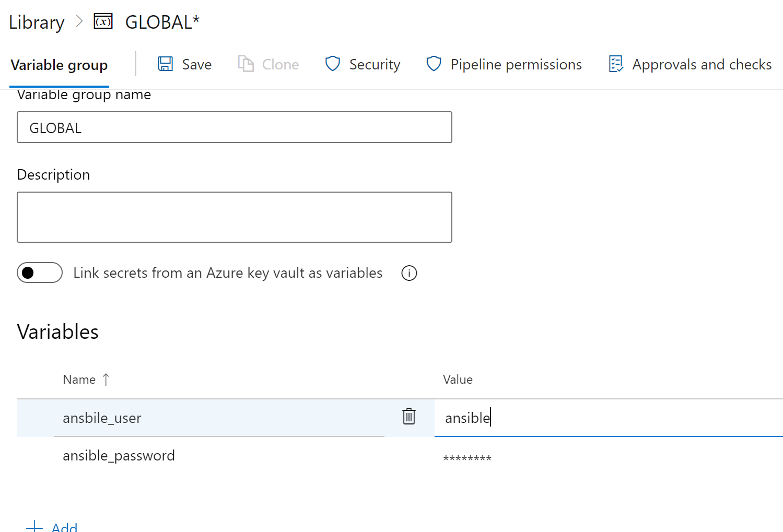Edit the ansbile_user value field
This screenshot has width=783, height=532.
606,418
